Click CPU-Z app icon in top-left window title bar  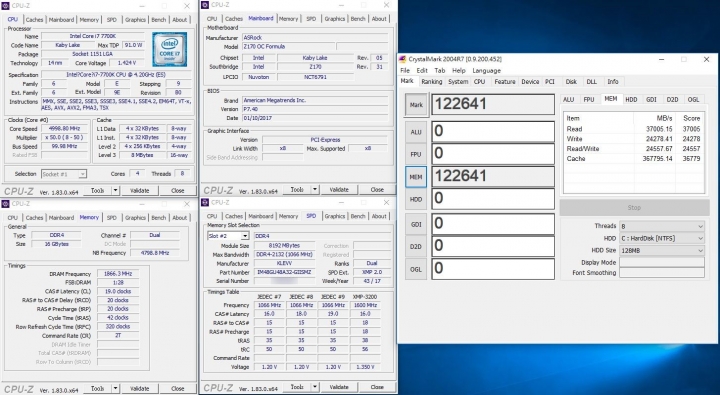6,6
